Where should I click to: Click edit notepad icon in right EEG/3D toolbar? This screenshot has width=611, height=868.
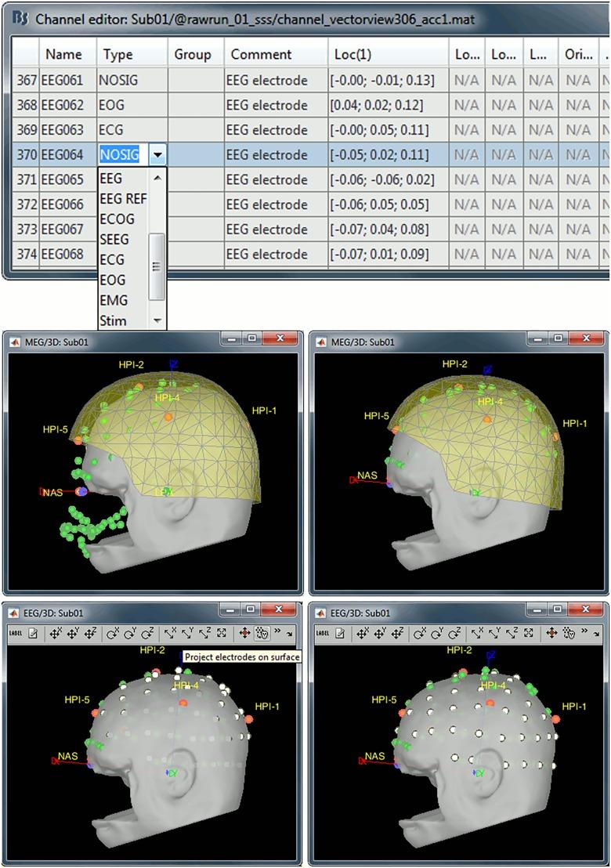pos(341,633)
